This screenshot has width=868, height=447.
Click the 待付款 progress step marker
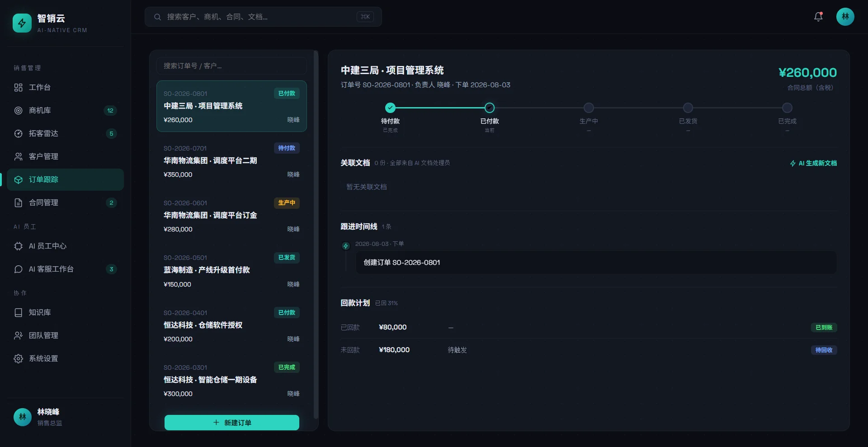(x=390, y=108)
